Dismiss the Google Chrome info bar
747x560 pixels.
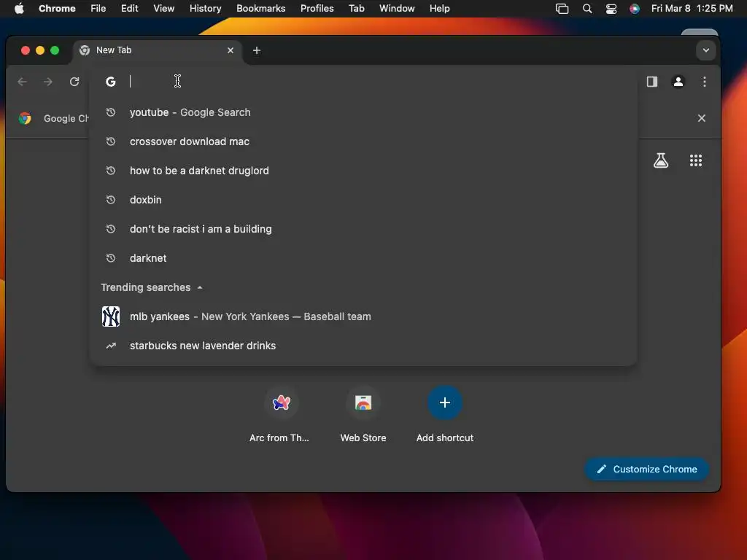701,118
